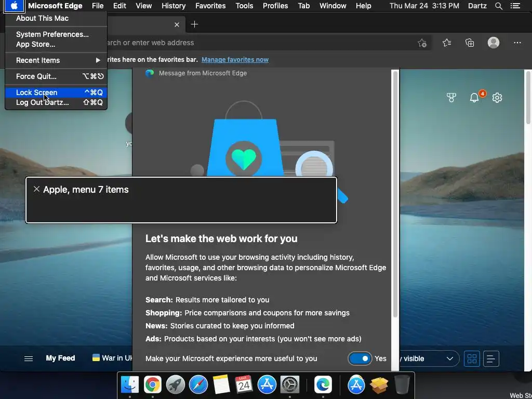This screenshot has width=532, height=399.
Task: Switch feed to list view icon
Action: [491, 358]
